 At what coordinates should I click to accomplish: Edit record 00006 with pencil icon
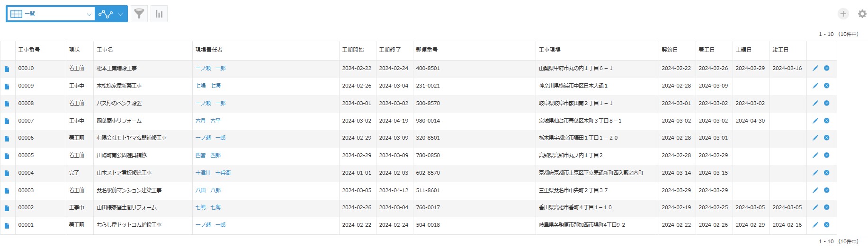click(x=815, y=138)
